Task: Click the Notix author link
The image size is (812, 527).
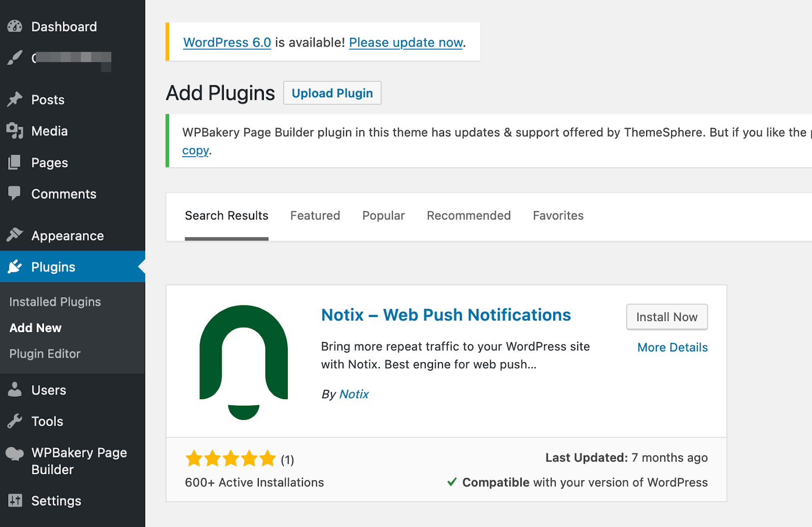Action: [x=354, y=394]
